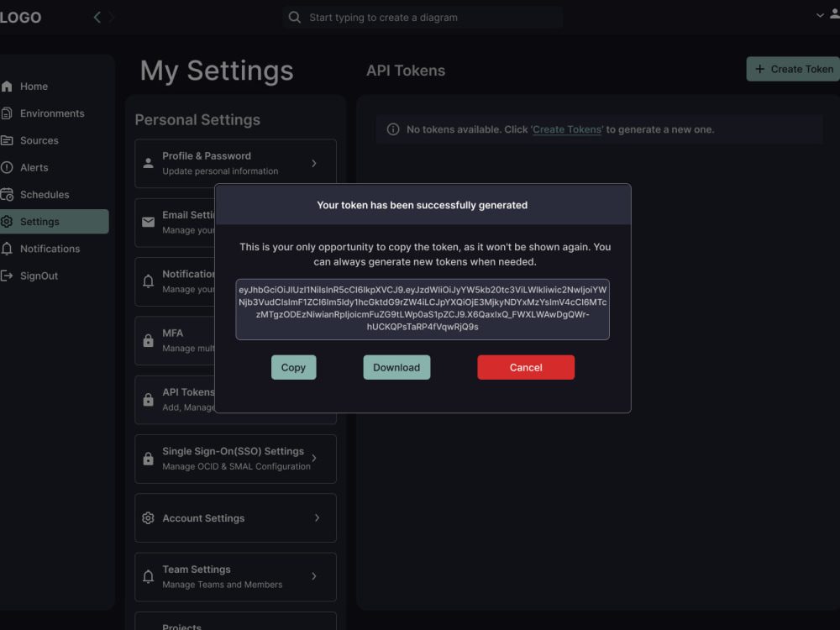This screenshot has width=840, height=630.
Task: Click the API Tokens lock icon
Action: (149, 400)
